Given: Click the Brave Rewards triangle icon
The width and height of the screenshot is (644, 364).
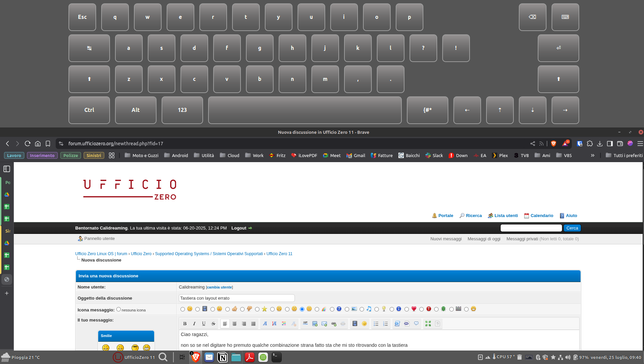Looking at the screenshot, I should tap(565, 144).
